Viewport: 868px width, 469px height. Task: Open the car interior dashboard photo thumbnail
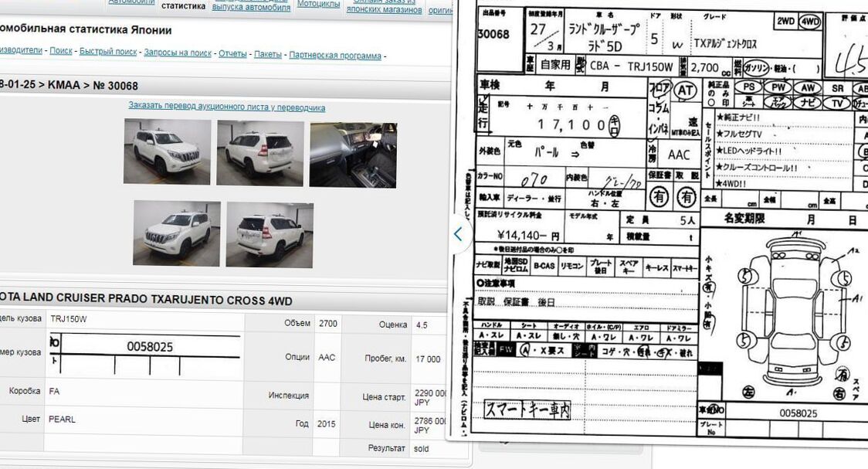coord(353,155)
